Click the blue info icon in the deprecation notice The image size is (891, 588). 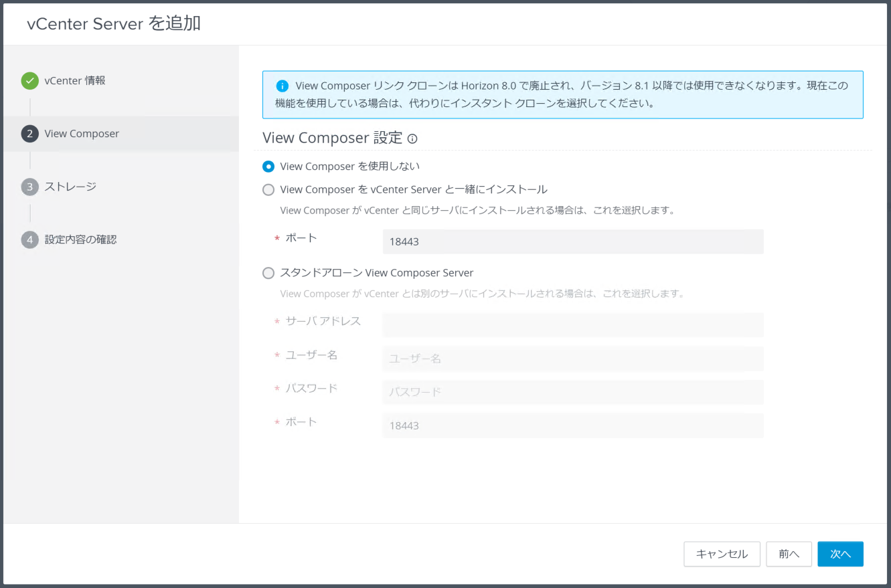(x=282, y=86)
